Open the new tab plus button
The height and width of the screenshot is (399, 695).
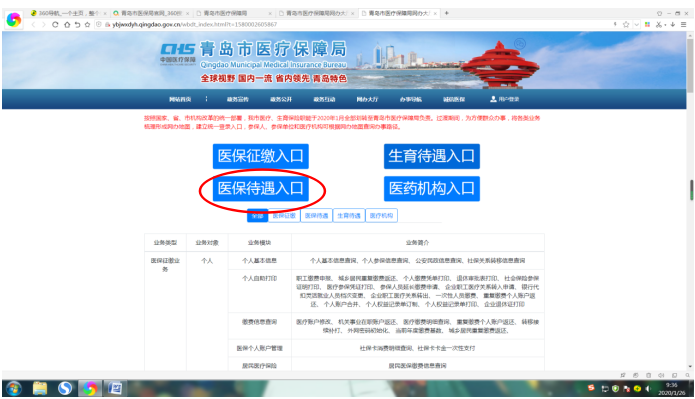(x=446, y=13)
